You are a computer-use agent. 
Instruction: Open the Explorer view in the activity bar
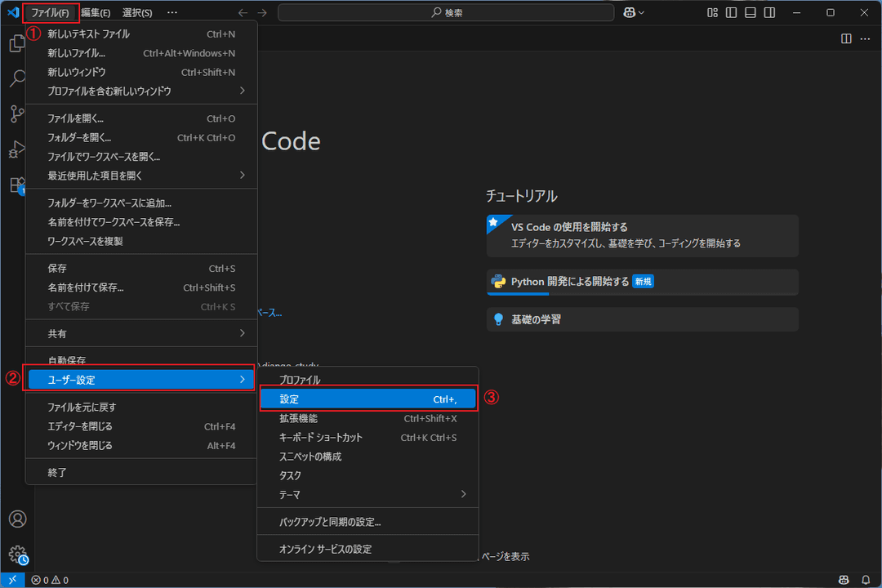pyautogui.click(x=18, y=43)
